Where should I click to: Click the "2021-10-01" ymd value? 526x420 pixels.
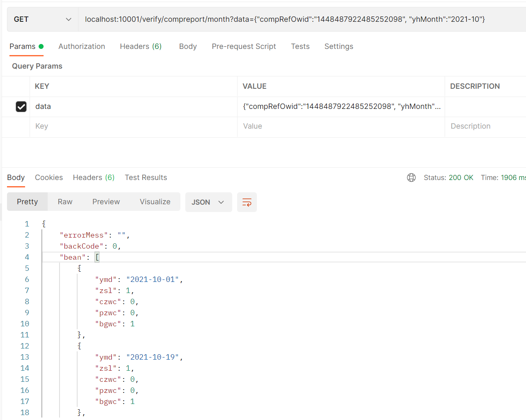(x=153, y=279)
